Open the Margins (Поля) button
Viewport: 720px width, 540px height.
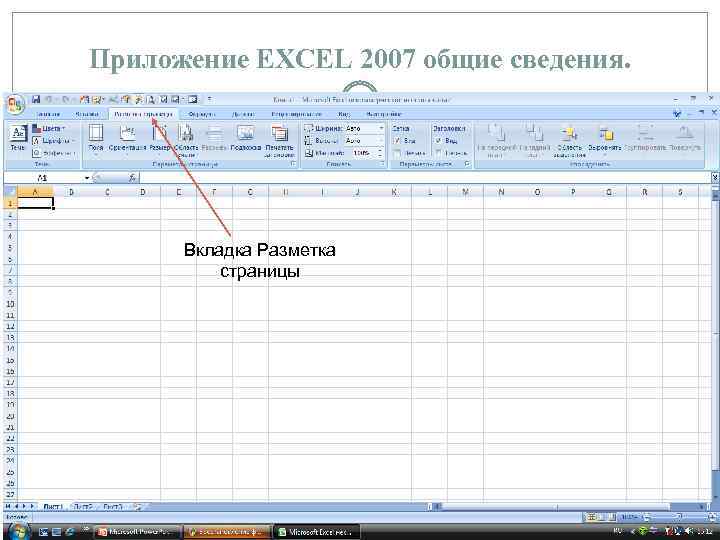pyautogui.click(x=96, y=139)
